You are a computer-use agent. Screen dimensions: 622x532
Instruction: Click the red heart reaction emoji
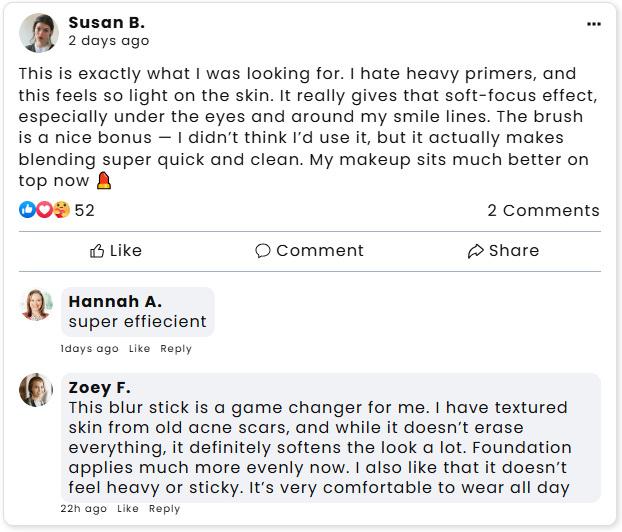(x=44, y=210)
